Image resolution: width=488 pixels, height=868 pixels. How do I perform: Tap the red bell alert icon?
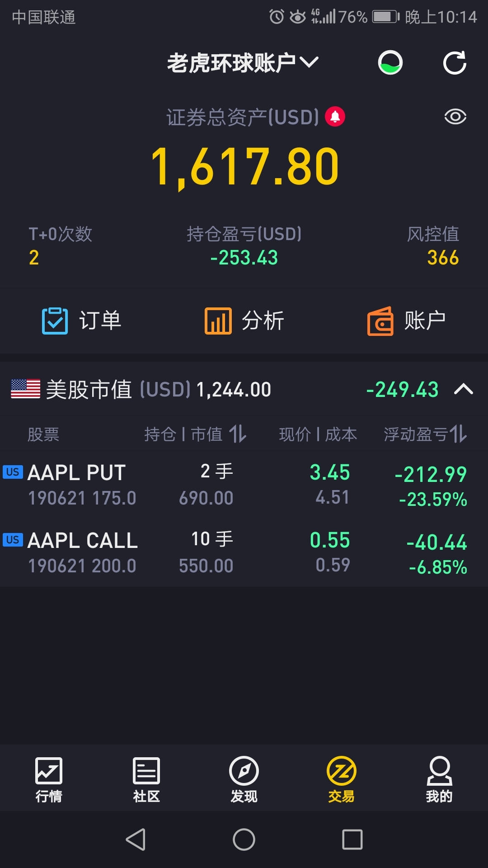click(335, 117)
